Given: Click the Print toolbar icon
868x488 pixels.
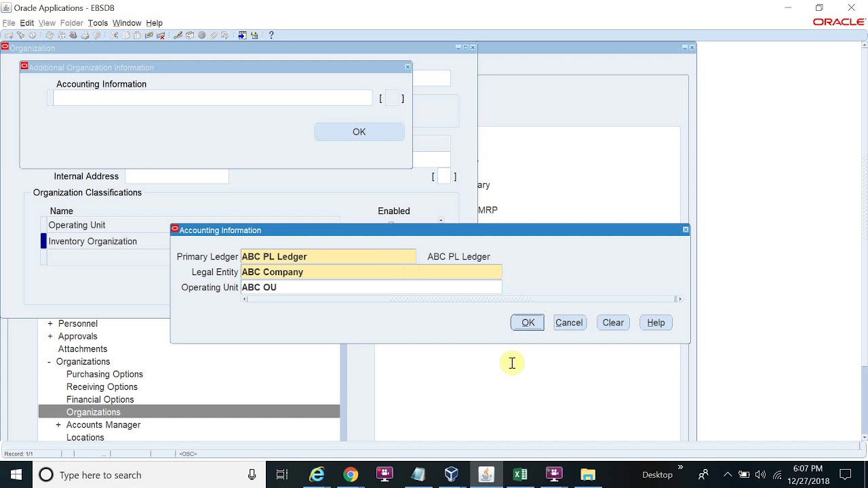Looking at the screenshot, I should click(85, 35).
